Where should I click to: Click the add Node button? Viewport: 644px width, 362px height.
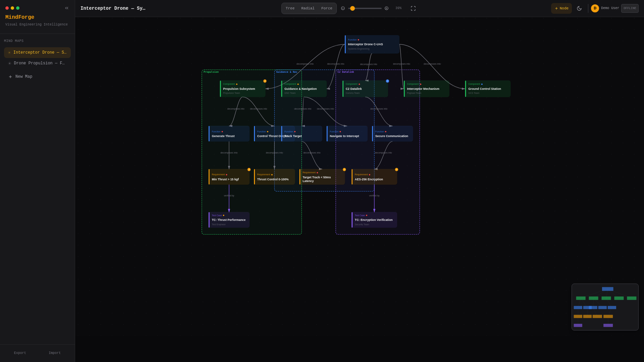561,8
